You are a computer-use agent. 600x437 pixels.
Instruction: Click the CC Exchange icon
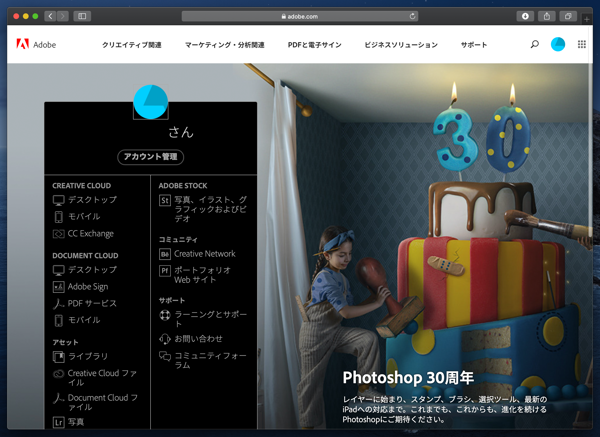click(59, 233)
